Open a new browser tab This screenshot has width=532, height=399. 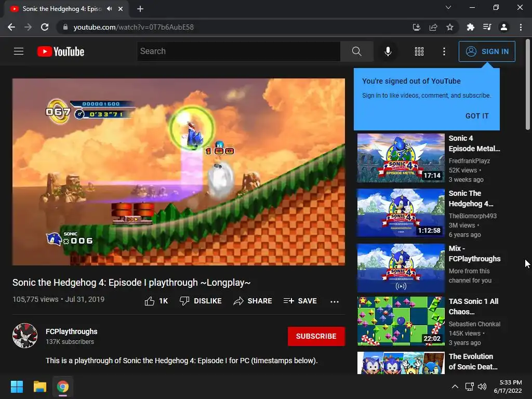tap(140, 9)
